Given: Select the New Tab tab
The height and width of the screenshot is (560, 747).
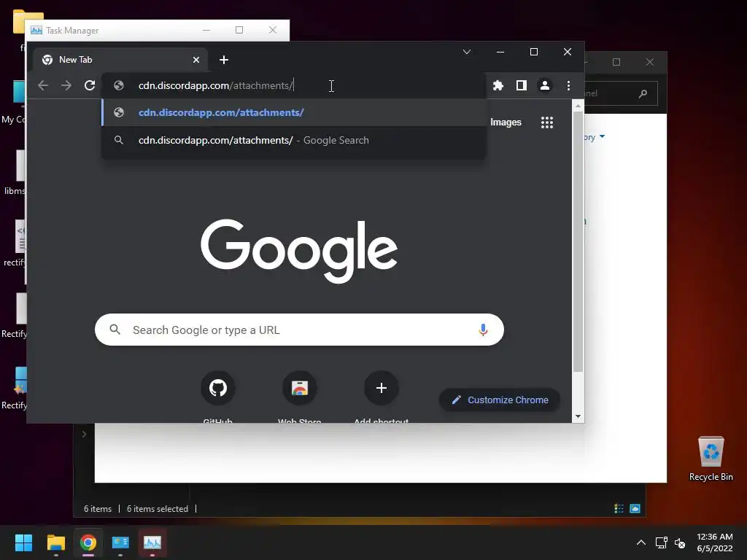Looking at the screenshot, I should (120, 60).
